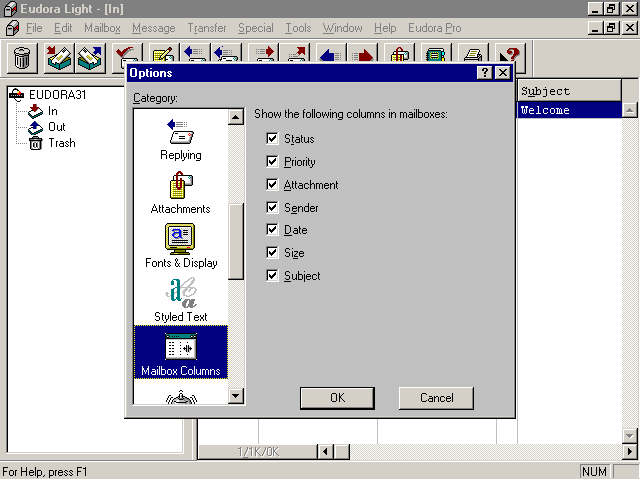
Task: Click the Eudora icon in the menu bar
Action: pos(12,28)
